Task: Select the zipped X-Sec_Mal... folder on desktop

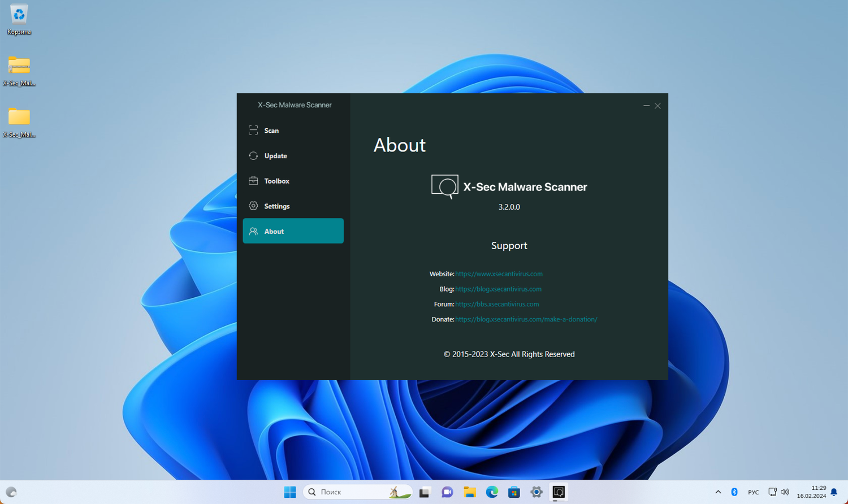Action: coord(19,71)
